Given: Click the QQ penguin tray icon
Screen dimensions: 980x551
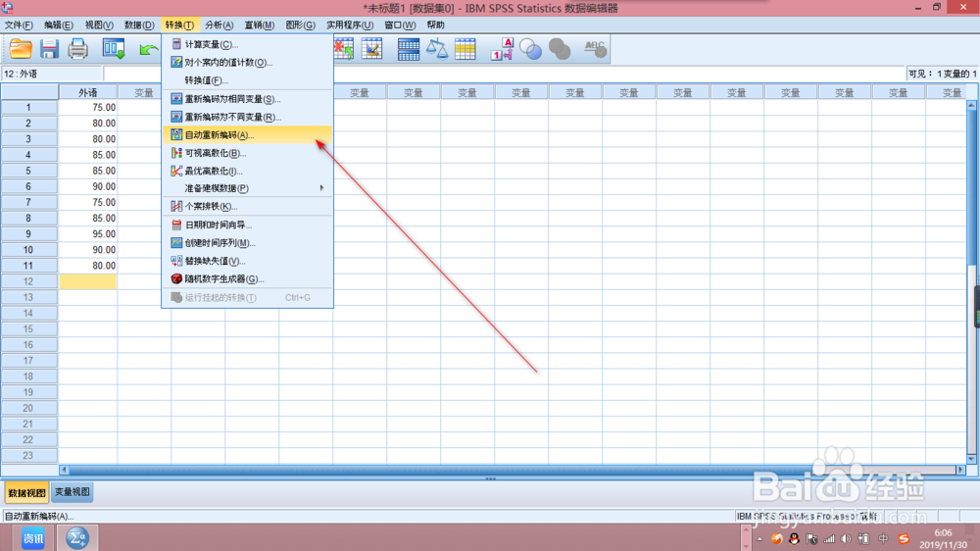Looking at the screenshot, I should point(795,539).
